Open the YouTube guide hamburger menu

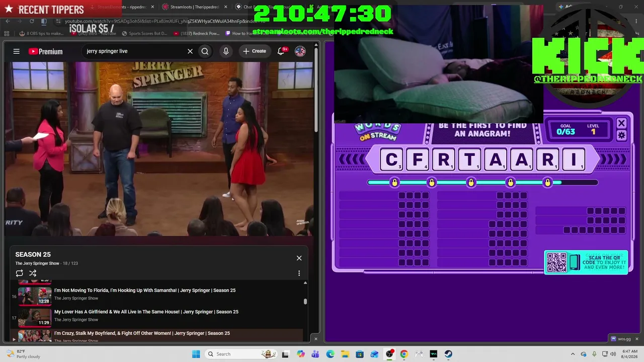16,51
